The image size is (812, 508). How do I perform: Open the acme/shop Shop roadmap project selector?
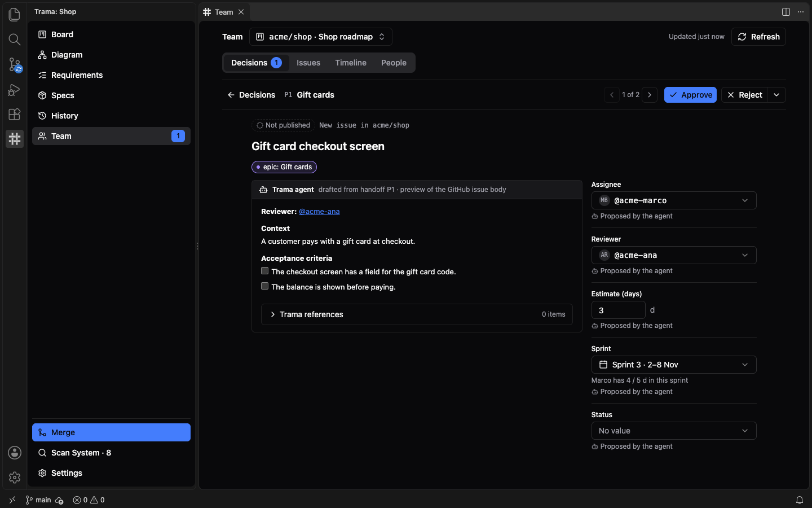321,37
